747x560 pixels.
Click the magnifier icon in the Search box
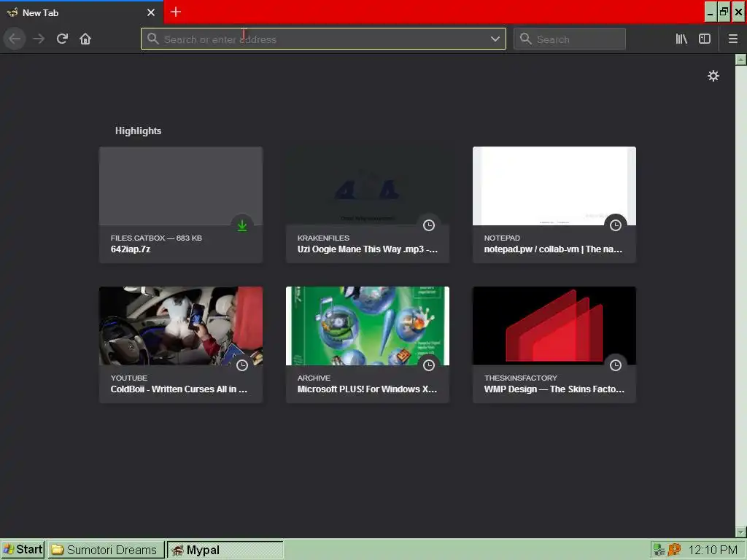pos(525,39)
